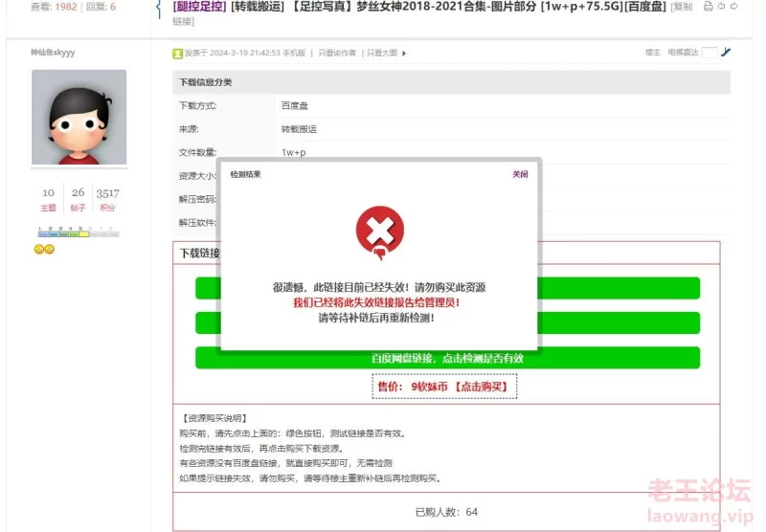Click the 电梯直达 floor number input box

click(x=709, y=53)
